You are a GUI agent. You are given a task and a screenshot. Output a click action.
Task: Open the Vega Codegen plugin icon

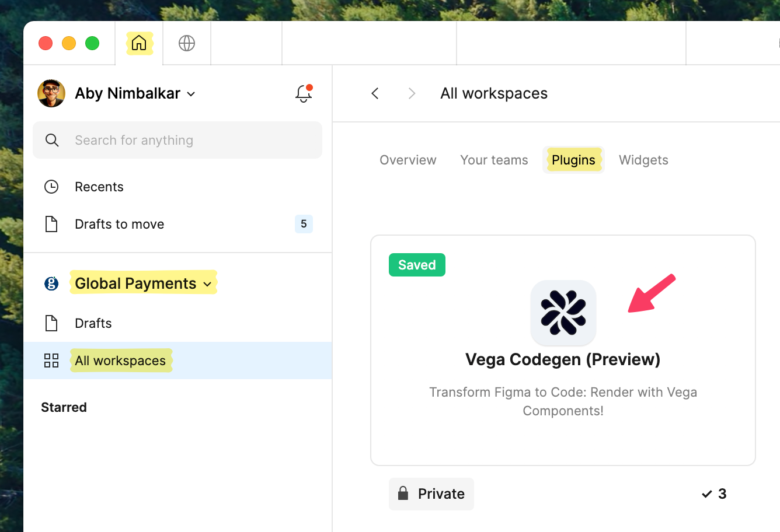click(x=563, y=313)
